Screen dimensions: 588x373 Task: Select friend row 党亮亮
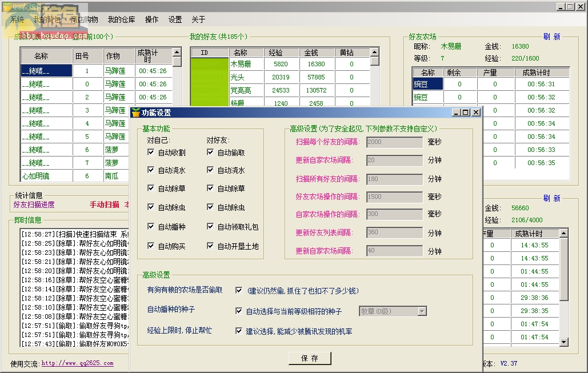click(x=281, y=90)
